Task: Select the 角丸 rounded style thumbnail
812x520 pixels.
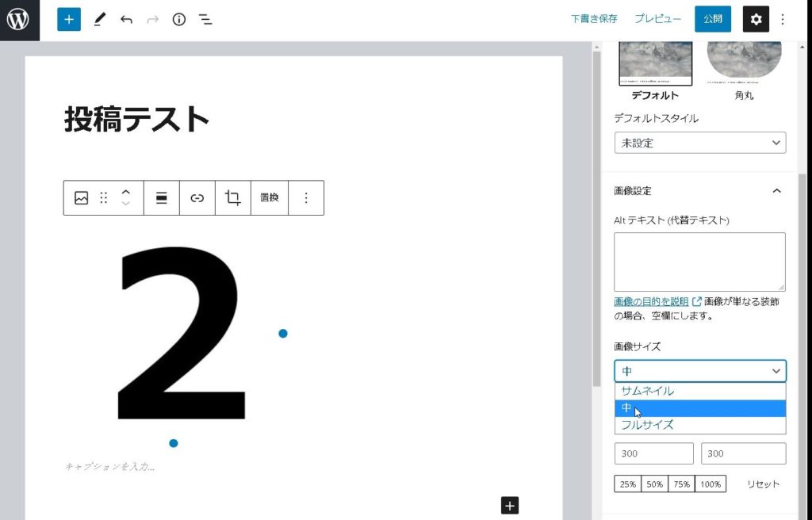Action: point(744,59)
